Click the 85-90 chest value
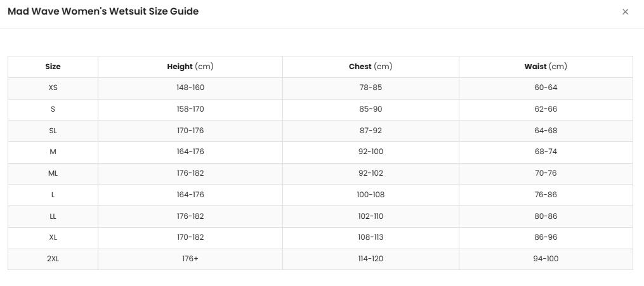 [x=371, y=109]
